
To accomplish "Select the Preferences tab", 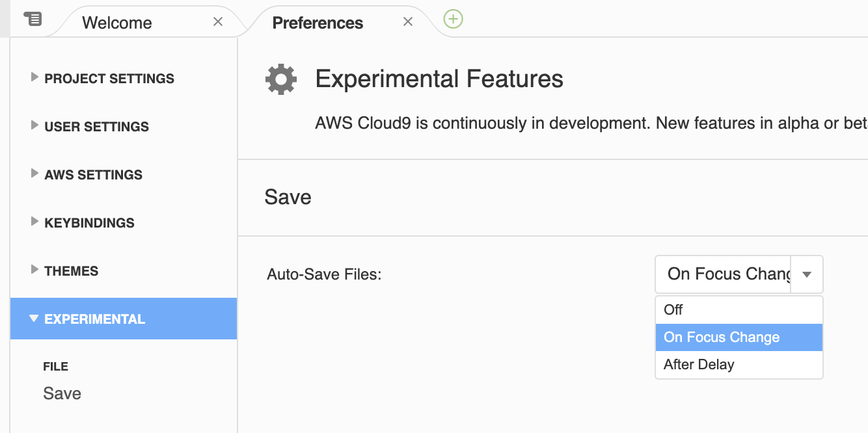I will pos(318,23).
